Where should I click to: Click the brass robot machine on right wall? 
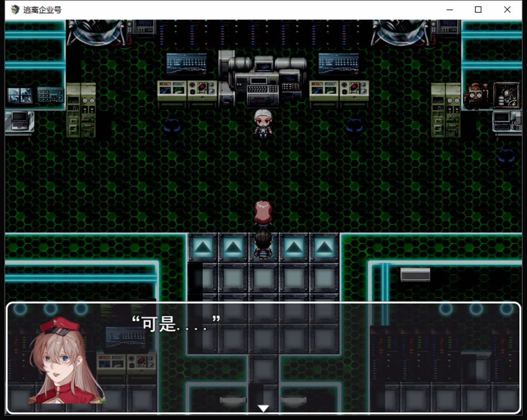[x=476, y=95]
